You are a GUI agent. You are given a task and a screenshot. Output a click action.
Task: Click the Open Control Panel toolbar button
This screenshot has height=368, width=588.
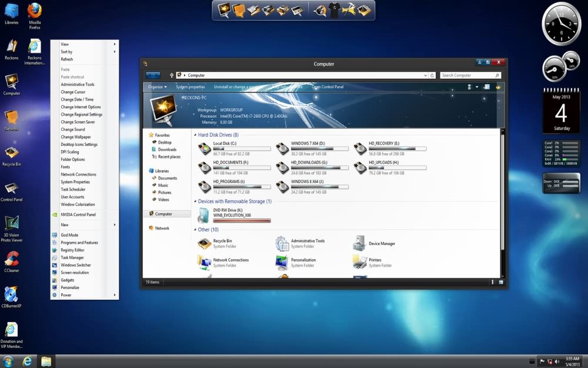pos(328,87)
